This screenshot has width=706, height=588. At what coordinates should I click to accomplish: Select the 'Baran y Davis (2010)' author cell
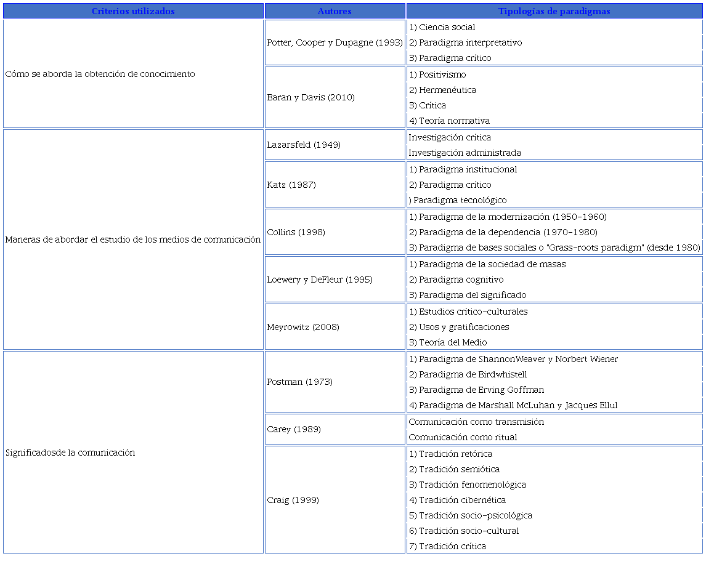310,97
